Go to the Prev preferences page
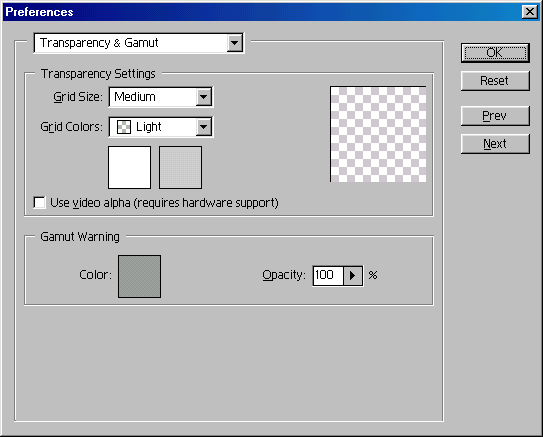 pos(495,116)
